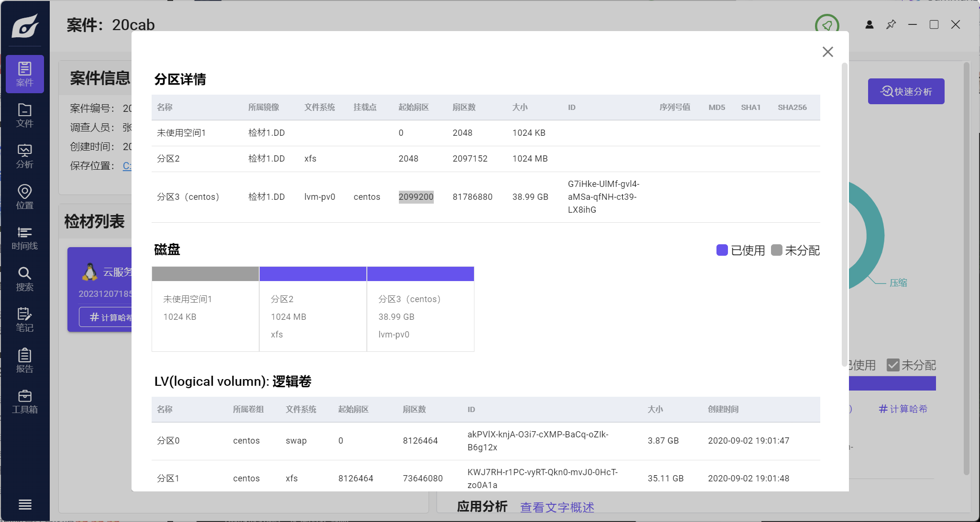Click the 起始扇区 header in partition table
The height and width of the screenshot is (522, 980).
tap(414, 107)
